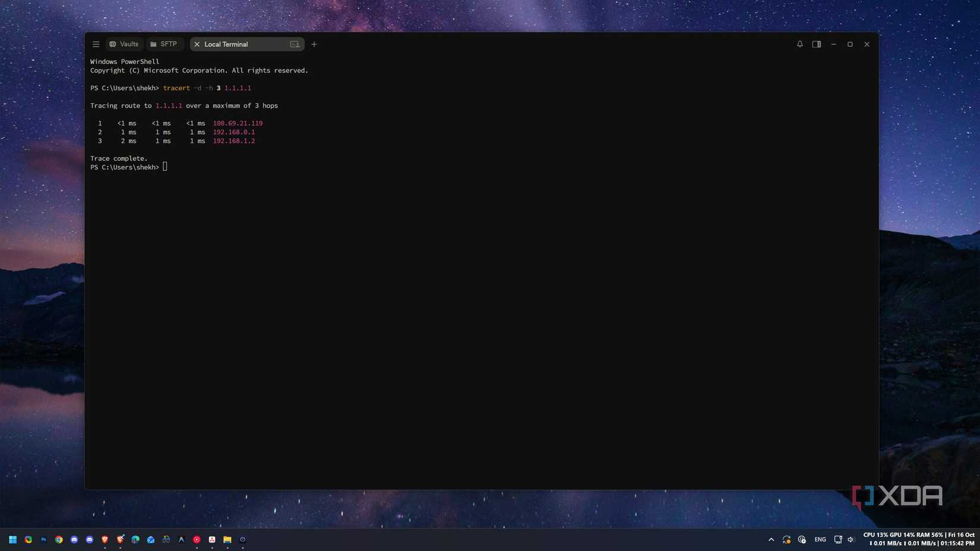Click the hop address 192.168.0.1
This screenshot has height=551, width=980.
click(x=234, y=132)
